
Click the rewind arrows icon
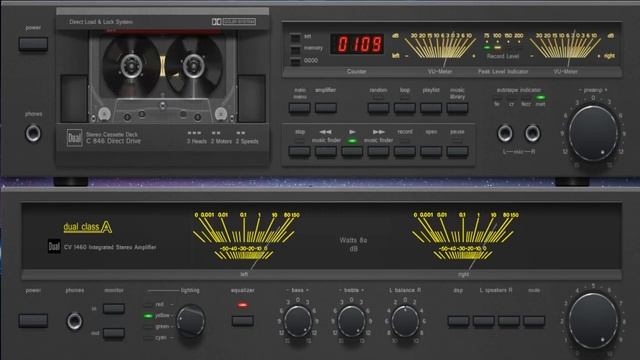[325, 132]
